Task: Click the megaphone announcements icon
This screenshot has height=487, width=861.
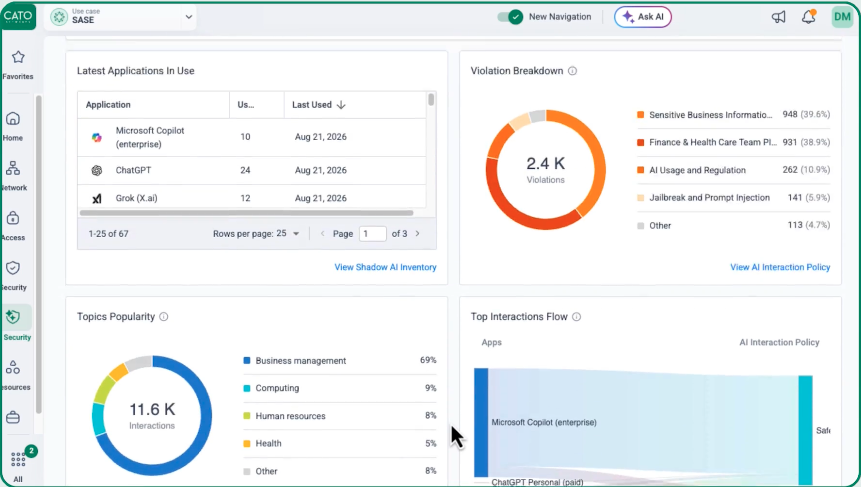Action: click(779, 17)
